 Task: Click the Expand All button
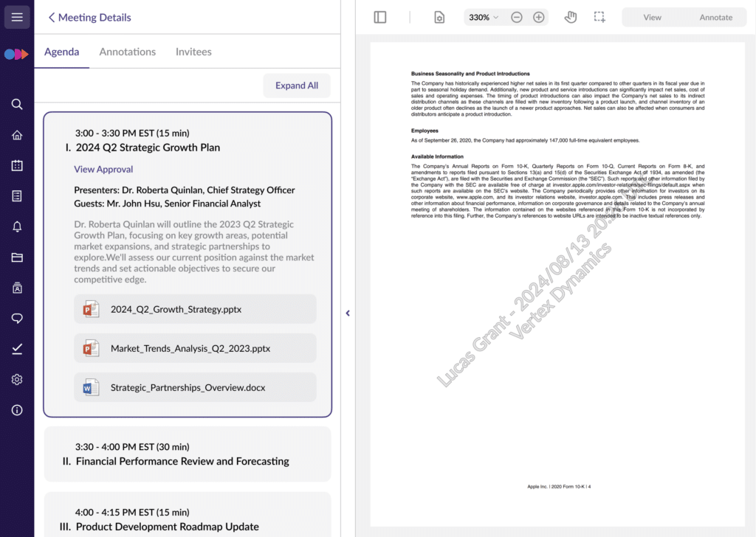(x=297, y=86)
